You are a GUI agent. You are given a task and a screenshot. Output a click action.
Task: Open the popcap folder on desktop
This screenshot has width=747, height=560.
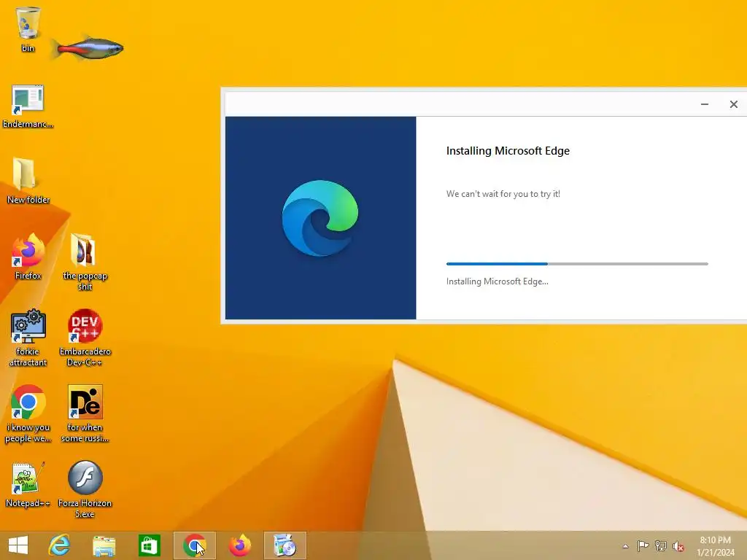[x=85, y=261]
